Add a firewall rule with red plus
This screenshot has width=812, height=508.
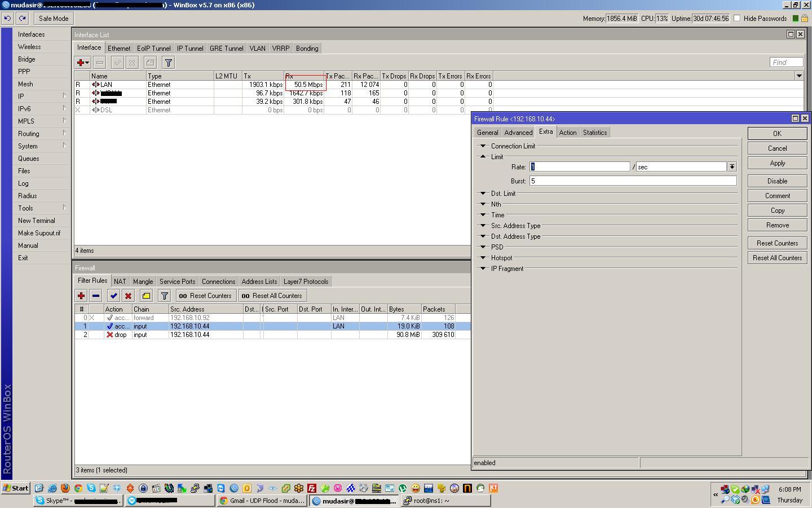pyautogui.click(x=81, y=296)
